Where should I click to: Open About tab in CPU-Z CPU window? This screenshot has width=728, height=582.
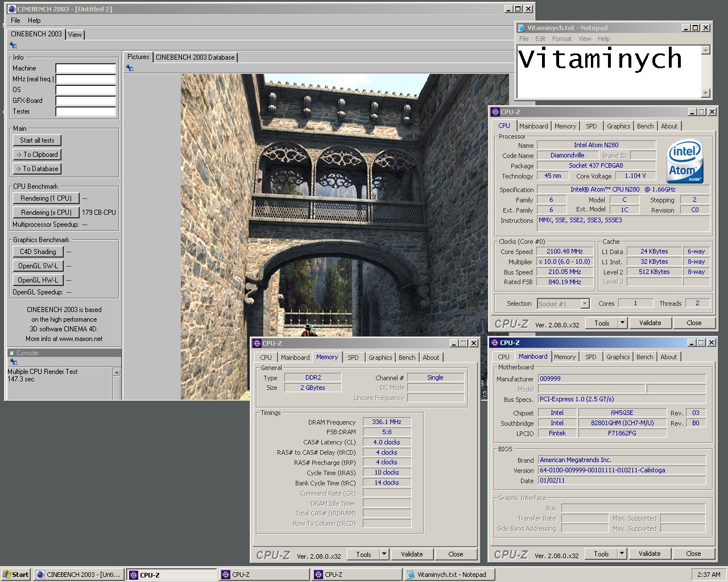pos(669,126)
